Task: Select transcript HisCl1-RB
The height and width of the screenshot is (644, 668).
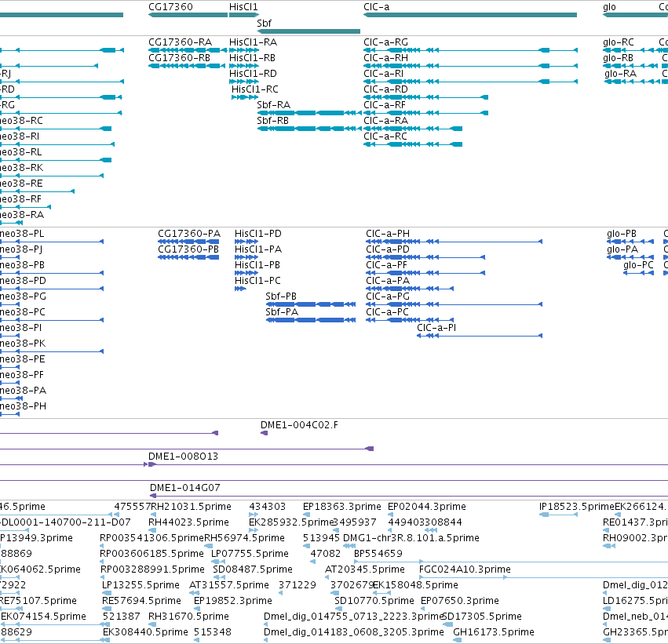Action: tap(244, 66)
